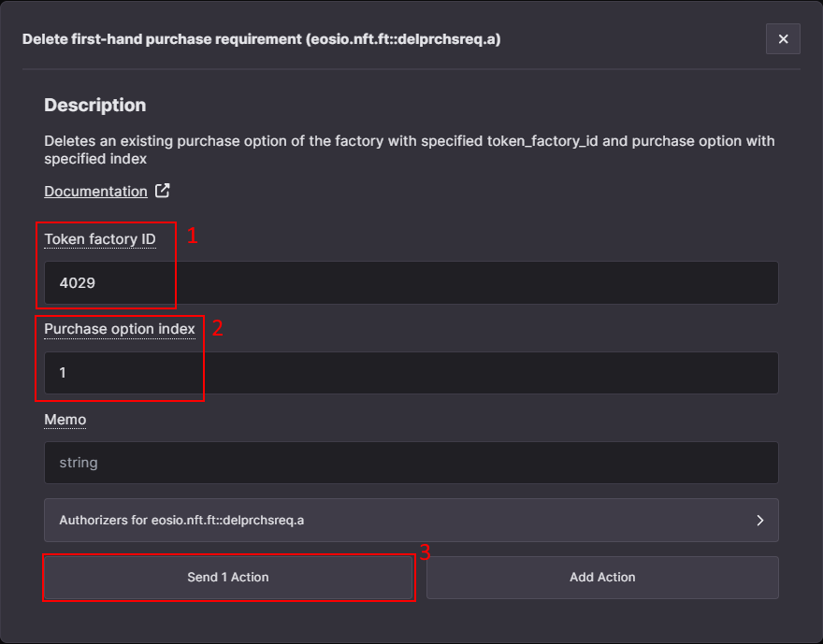The height and width of the screenshot is (644, 823).
Task: Click the Purchase option index label
Action: [119, 329]
